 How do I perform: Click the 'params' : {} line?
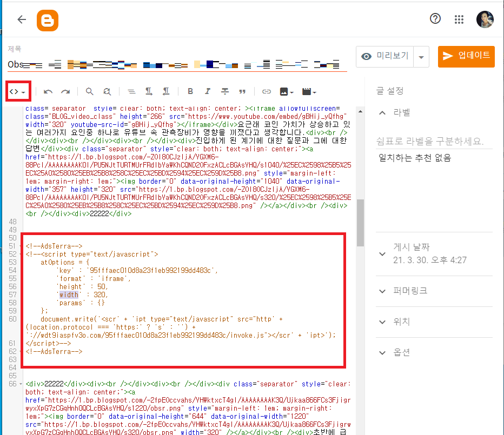pyautogui.click(x=81, y=303)
